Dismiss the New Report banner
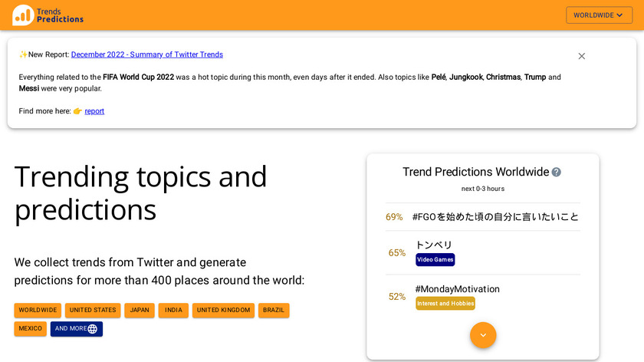The width and height of the screenshot is (644, 362). (581, 56)
